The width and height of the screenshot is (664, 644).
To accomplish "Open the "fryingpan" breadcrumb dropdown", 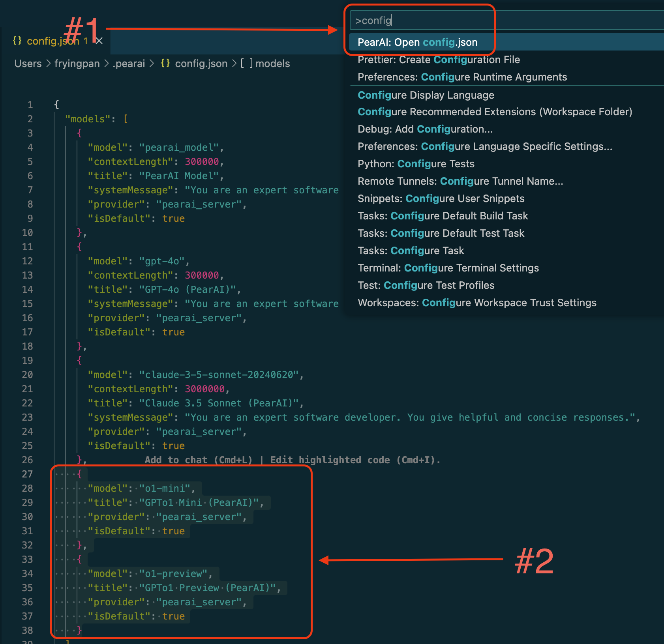I will tap(77, 63).
